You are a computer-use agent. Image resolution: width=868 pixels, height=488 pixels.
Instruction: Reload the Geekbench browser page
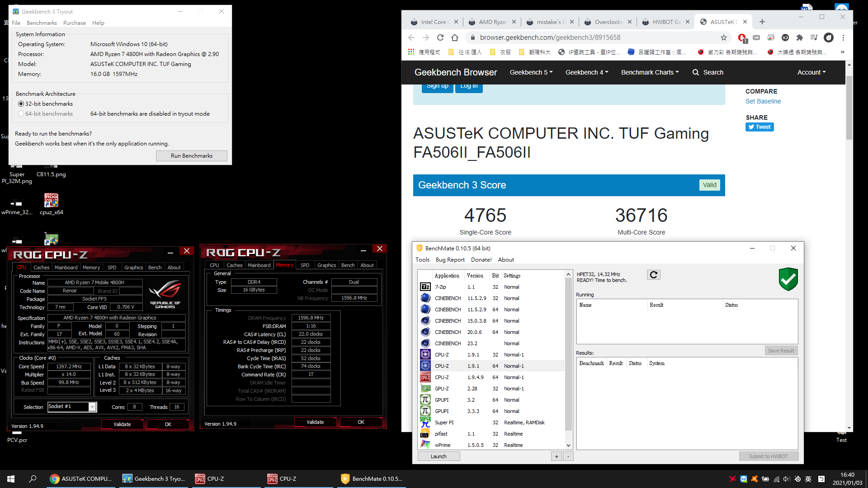pos(440,38)
